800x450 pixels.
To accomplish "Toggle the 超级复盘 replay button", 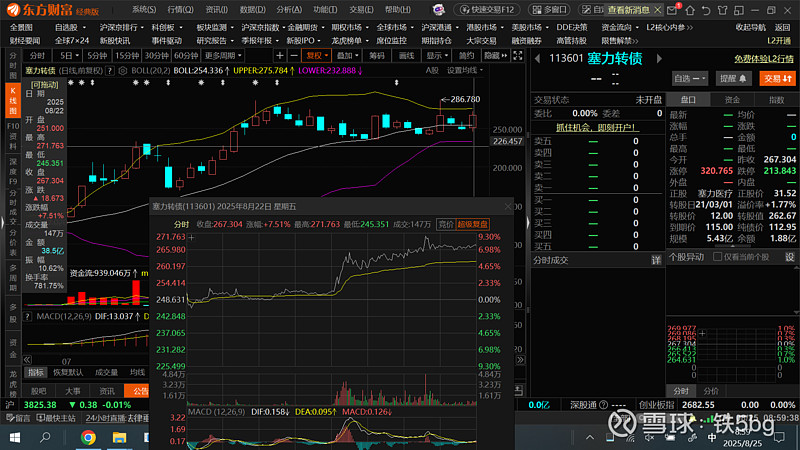I will 474,224.
